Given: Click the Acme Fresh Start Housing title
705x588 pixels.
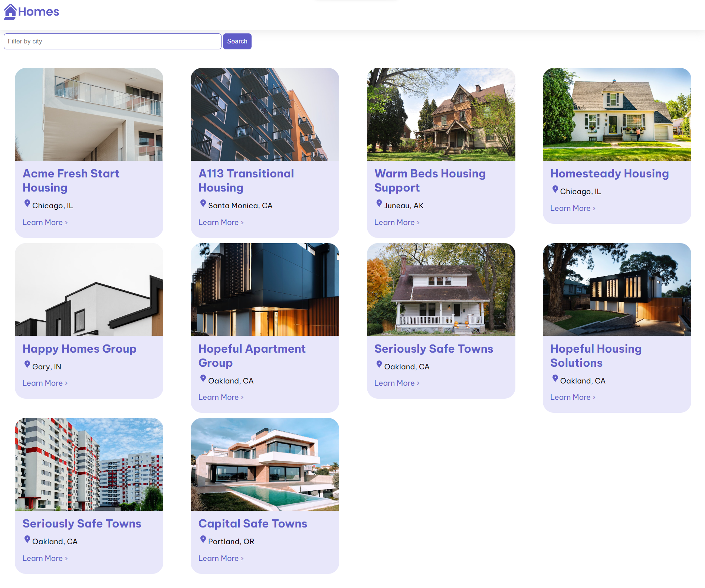Looking at the screenshot, I should click(71, 180).
